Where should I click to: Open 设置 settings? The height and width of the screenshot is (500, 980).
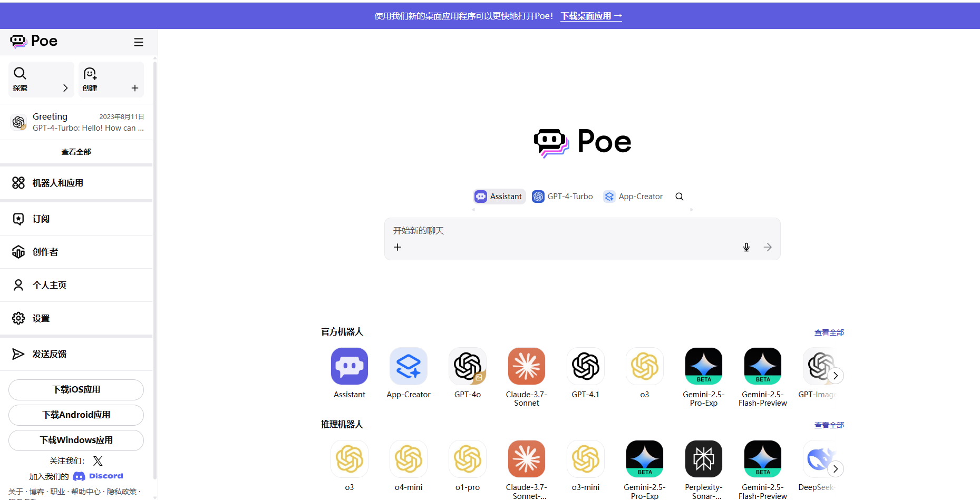[76, 318]
